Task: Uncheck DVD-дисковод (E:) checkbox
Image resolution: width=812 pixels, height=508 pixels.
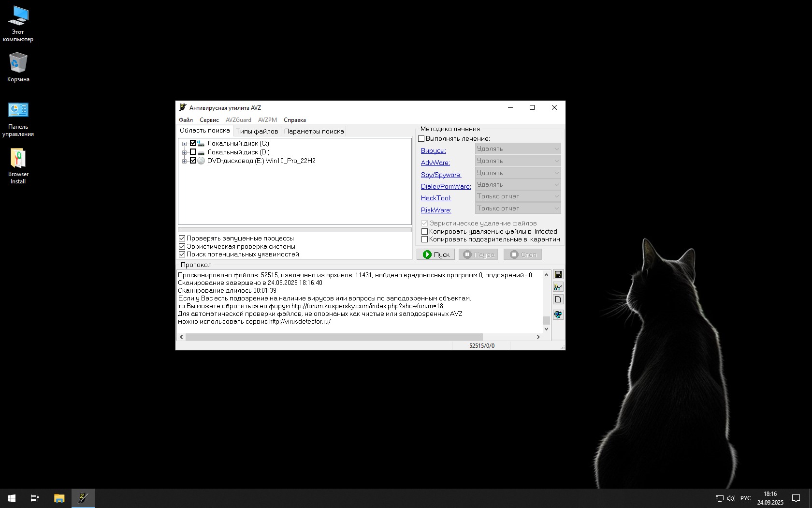Action: [x=193, y=161]
